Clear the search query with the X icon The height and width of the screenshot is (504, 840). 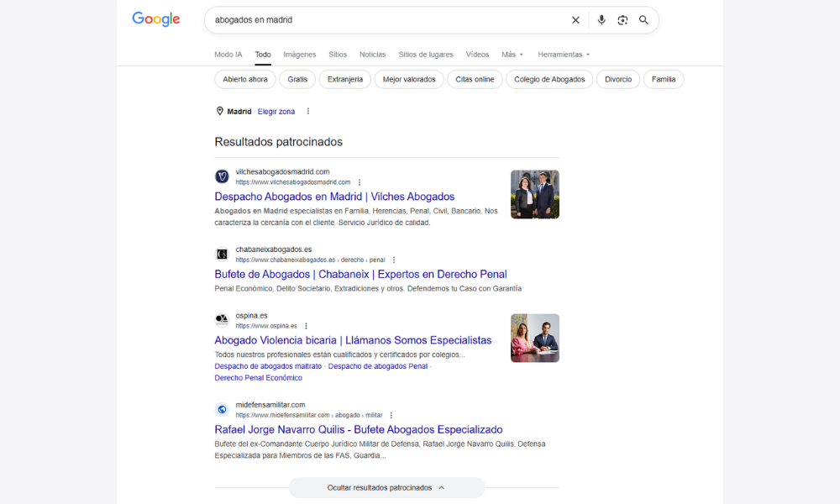(575, 20)
